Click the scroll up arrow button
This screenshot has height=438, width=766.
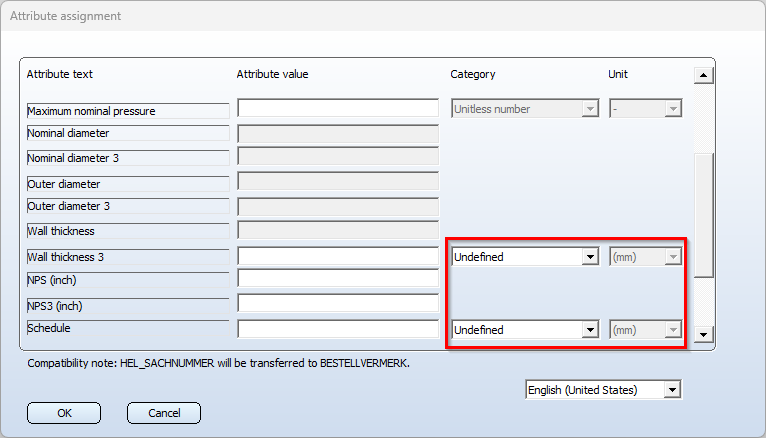[x=703, y=75]
